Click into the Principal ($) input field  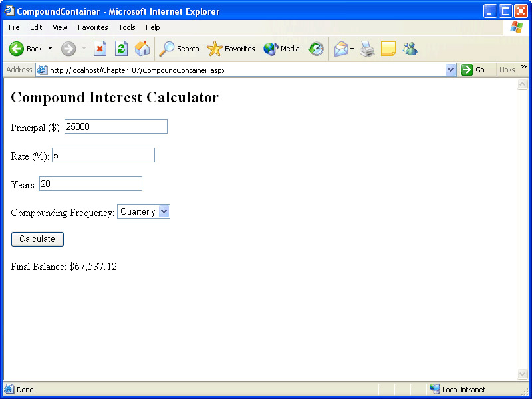116,126
